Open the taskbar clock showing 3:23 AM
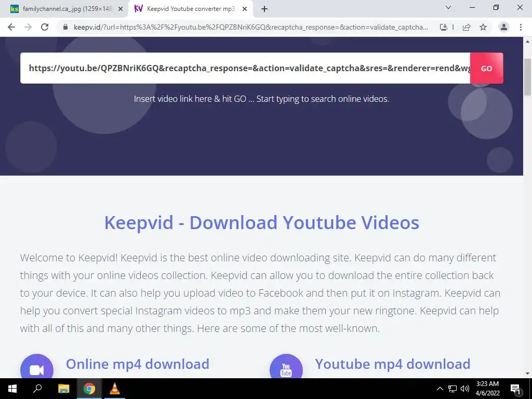Screen dimensions: 532x399 pyautogui.click(x=487, y=389)
